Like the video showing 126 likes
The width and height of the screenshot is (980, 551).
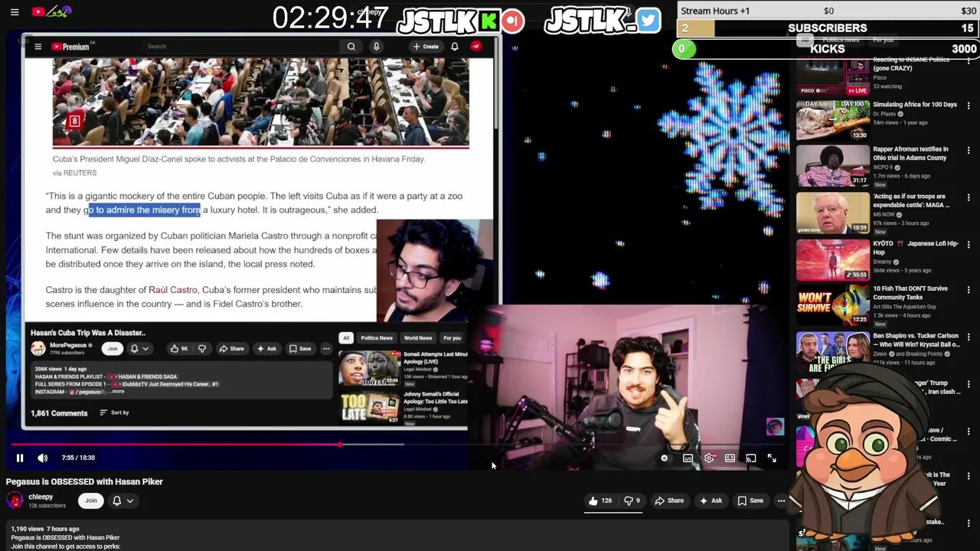pyautogui.click(x=599, y=500)
